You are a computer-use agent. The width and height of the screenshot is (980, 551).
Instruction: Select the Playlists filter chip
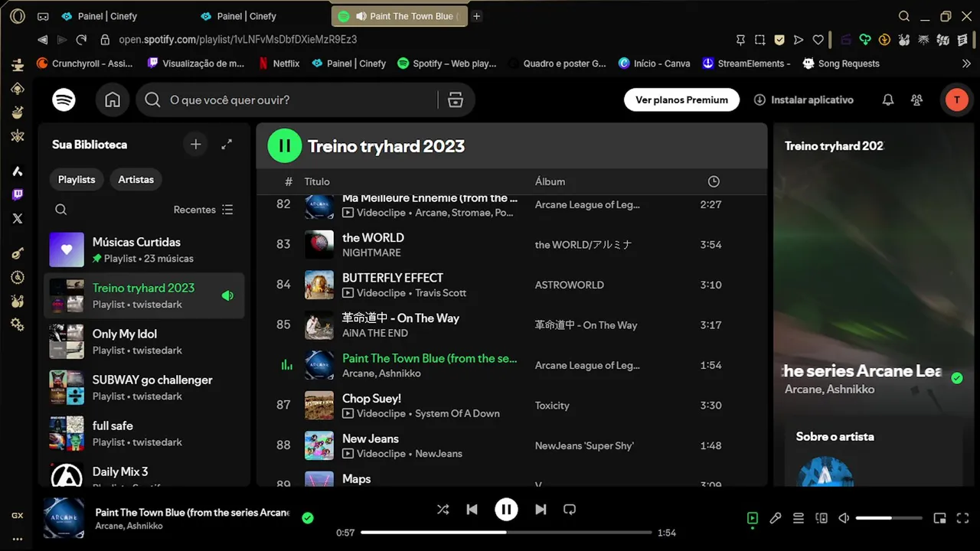(77, 180)
